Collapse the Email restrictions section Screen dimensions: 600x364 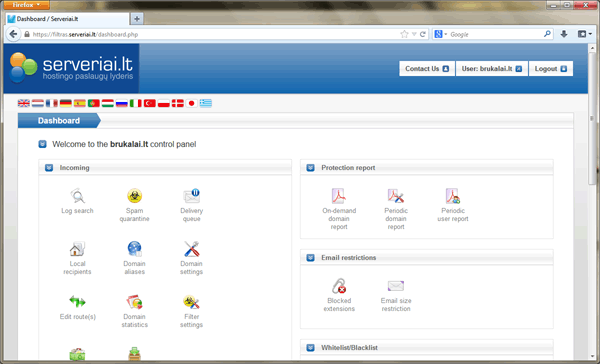coord(311,258)
